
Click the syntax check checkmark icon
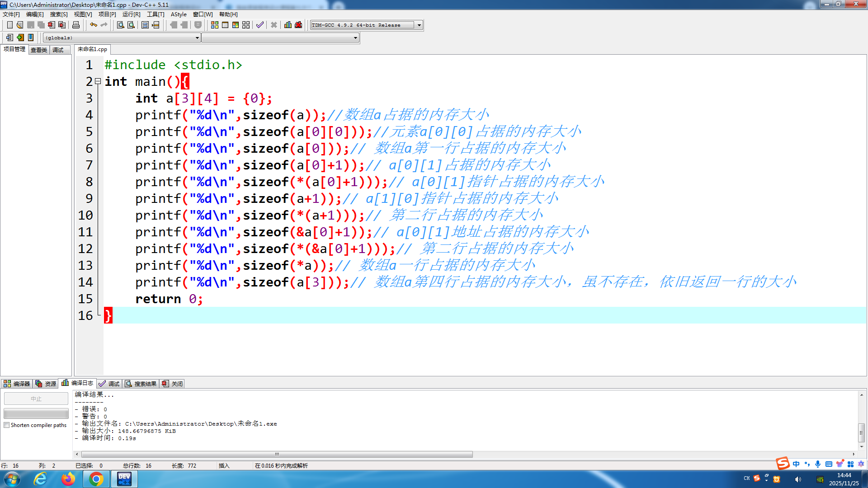pyautogui.click(x=259, y=25)
